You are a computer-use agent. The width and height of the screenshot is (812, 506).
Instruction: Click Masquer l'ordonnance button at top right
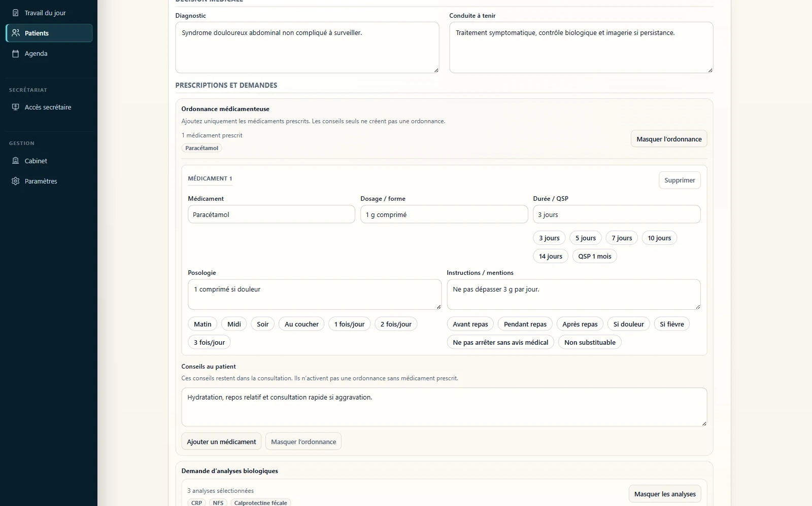(x=669, y=139)
